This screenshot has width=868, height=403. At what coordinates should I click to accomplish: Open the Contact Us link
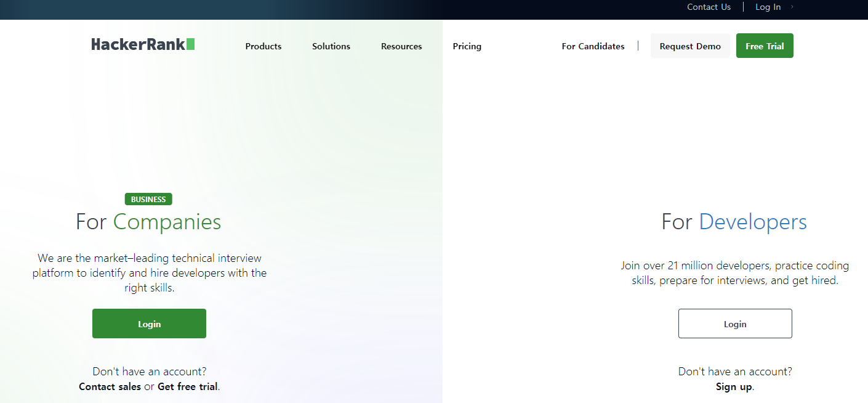pos(709,7)
